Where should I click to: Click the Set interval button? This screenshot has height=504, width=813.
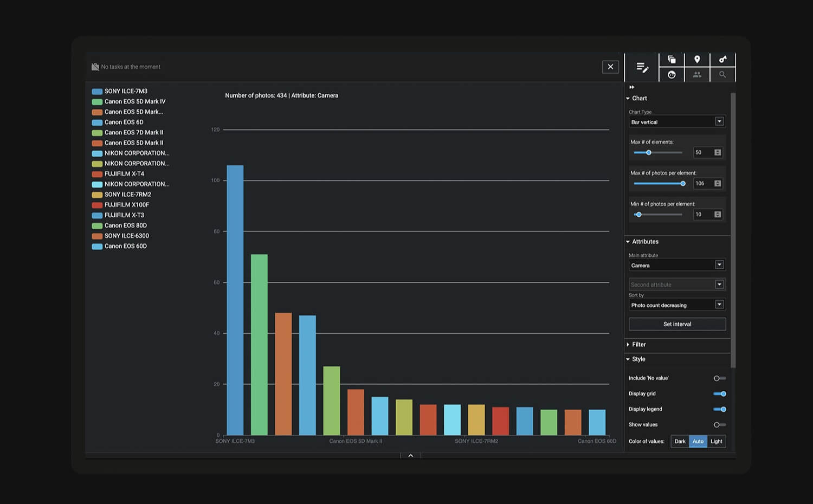(677, 324)
